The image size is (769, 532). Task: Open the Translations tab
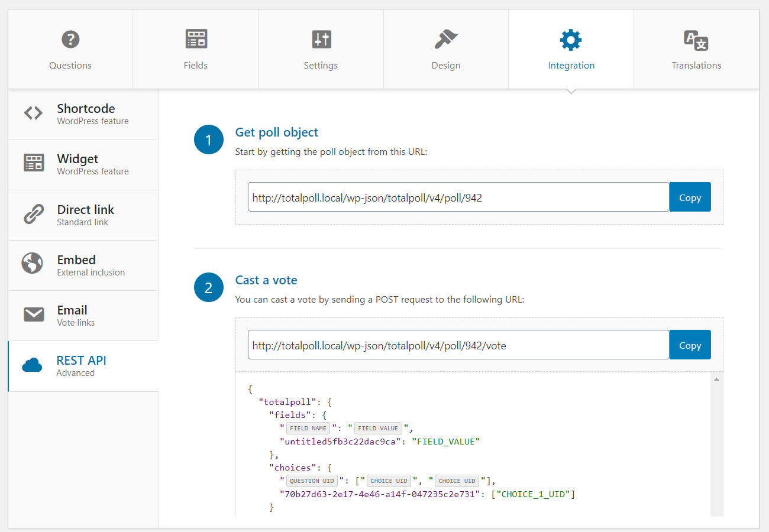696,49
